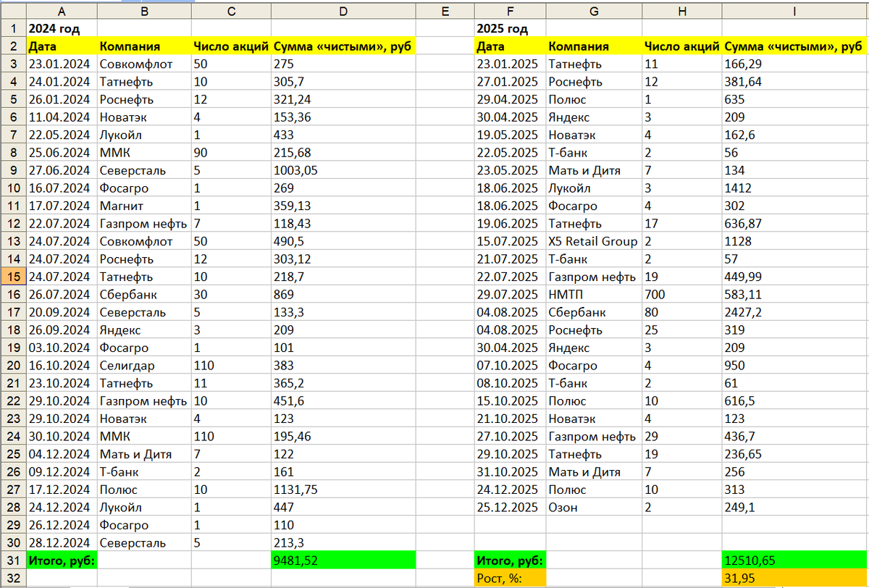The image size is (869, 588).
Task: Click the cell with value 635
Action: tap(794, 99)
